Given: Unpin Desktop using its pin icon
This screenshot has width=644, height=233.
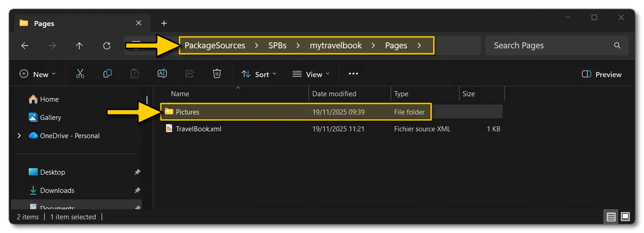Looking at the screenshot, I should coord(137,172).
